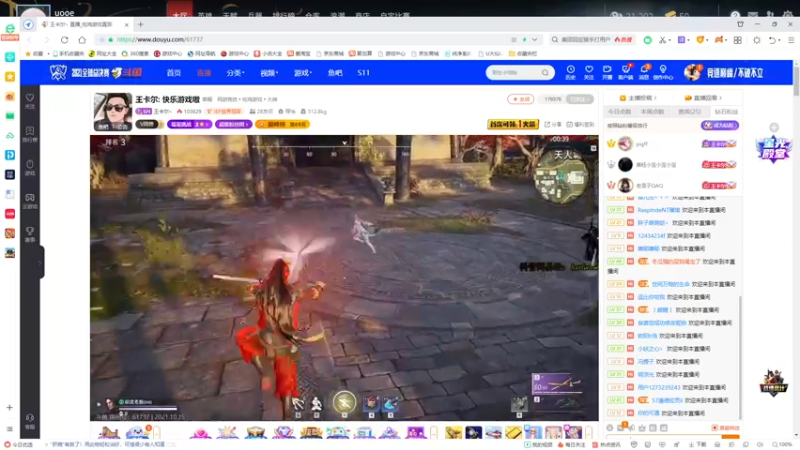Switch to 钻石粉丝 tab

point(726,111)
